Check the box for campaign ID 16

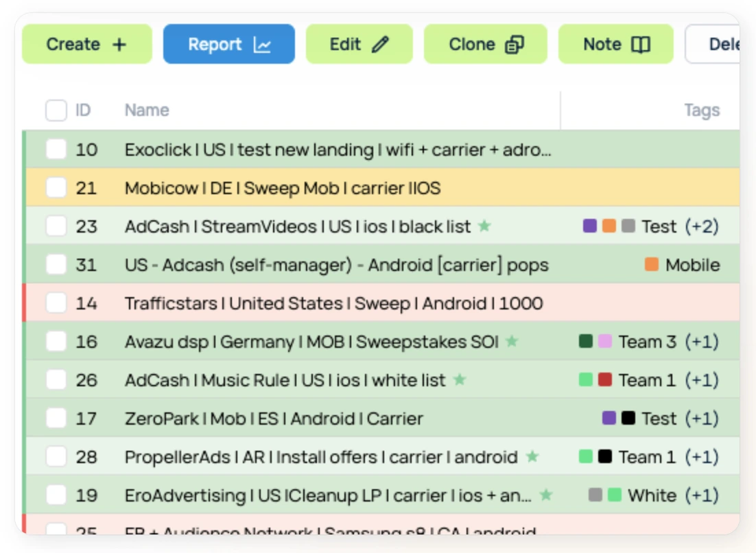pos(56,342)
